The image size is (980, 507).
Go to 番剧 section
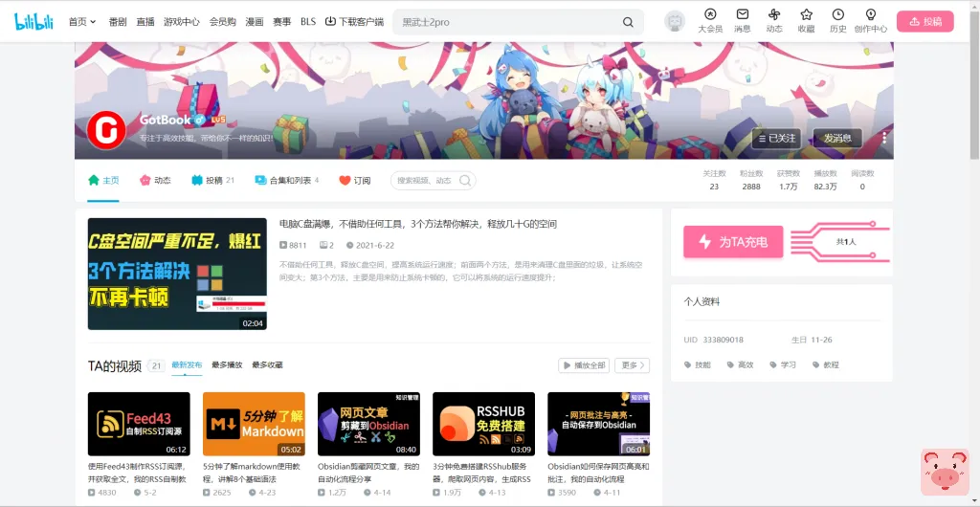tap(118, 22)
